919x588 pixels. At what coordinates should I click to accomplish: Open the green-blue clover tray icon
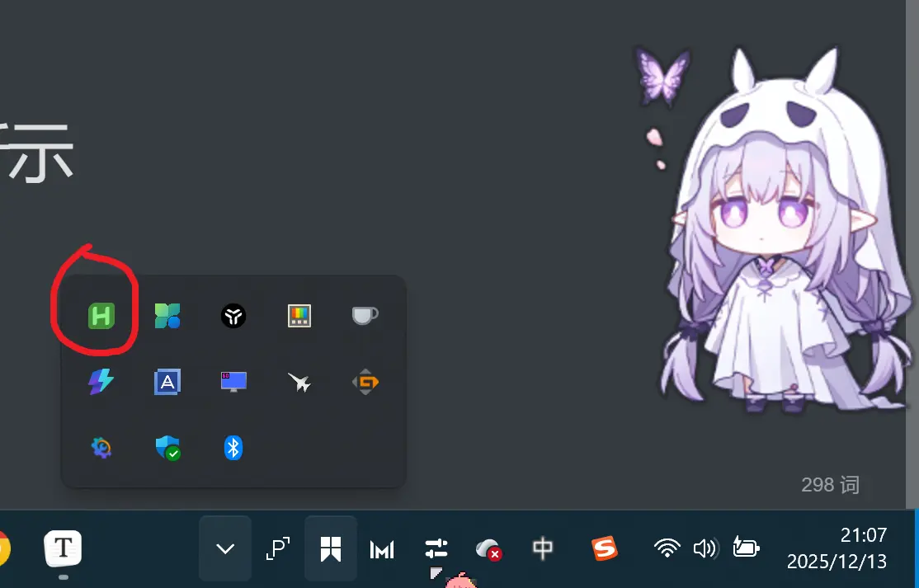(x=167, y=316)
